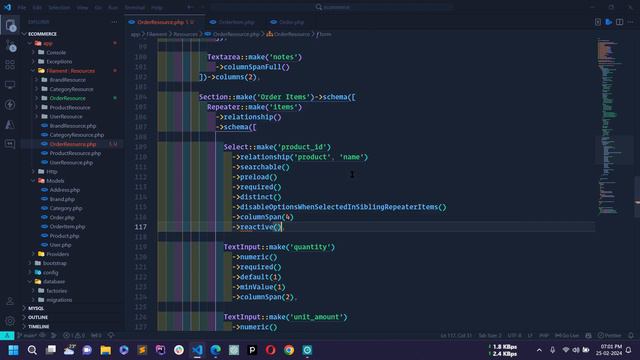
Task: Open User.php in the file tree
Action: 60,245
